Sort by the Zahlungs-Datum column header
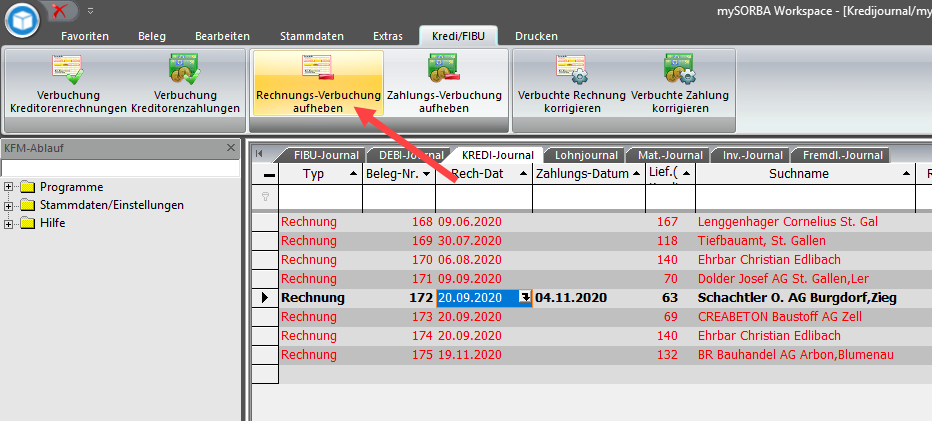The image size is (932, 421). click(x=589, y=174)
